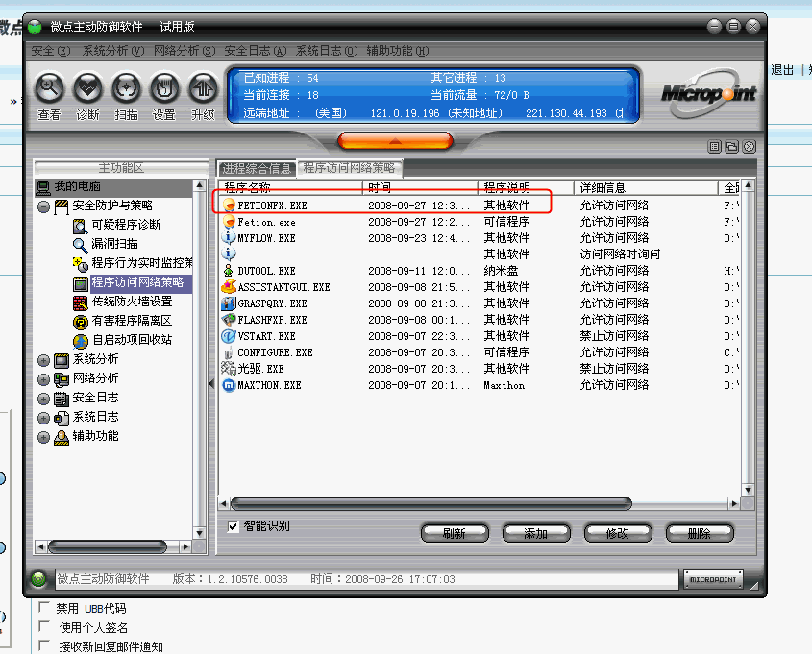The image size is (812, 654).
Task: Start scan with the 扫描 icon
Action: click(x=126, y=88)
